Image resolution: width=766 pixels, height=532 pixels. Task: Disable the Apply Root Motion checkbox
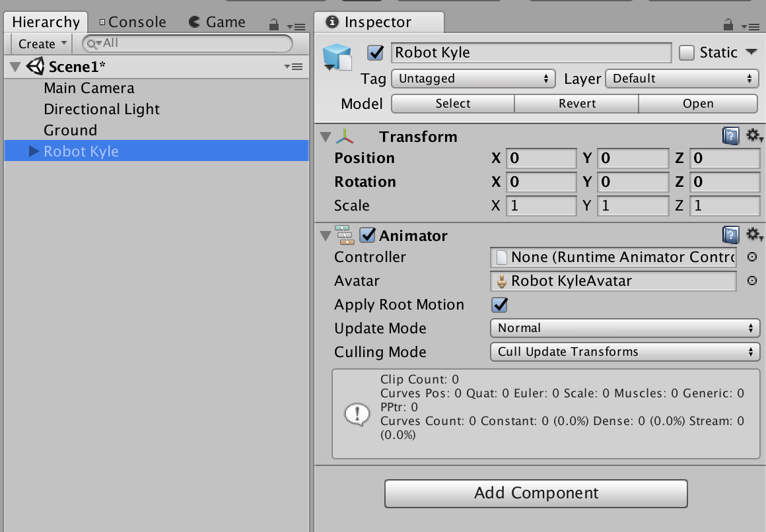(500, 305)
